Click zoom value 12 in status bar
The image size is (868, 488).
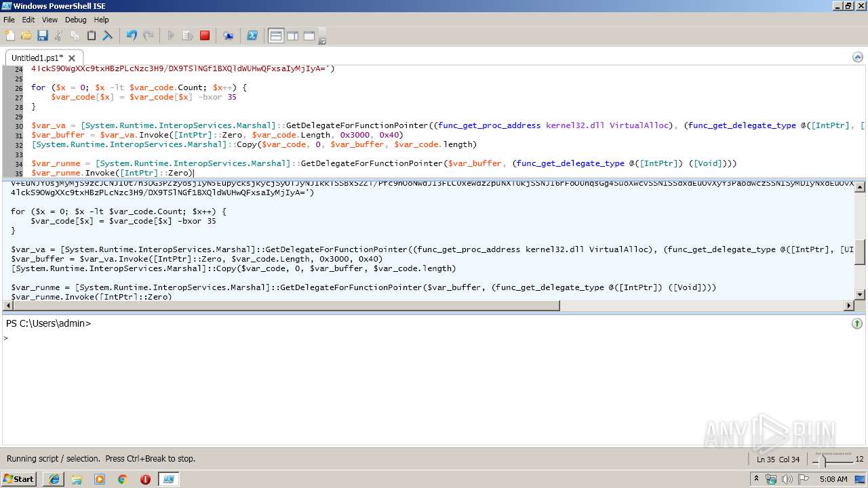tap(859, 460)
